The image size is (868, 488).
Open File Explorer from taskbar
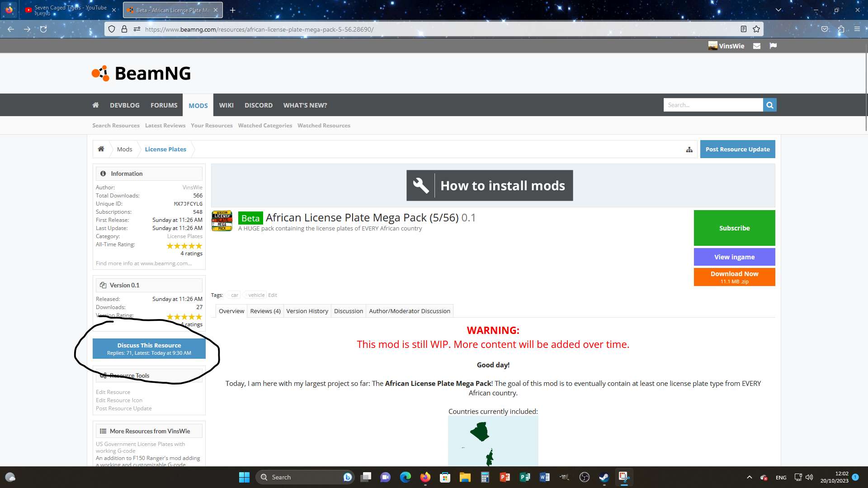(465, 477)
